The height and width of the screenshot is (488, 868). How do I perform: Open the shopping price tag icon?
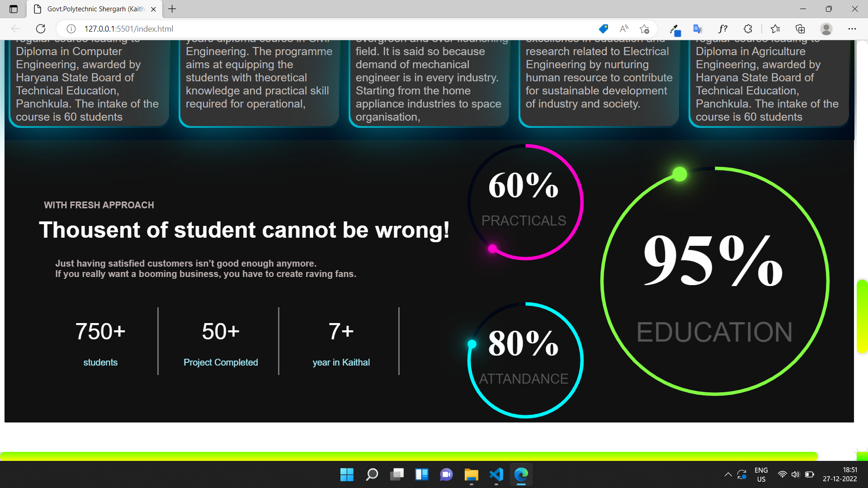603,29
